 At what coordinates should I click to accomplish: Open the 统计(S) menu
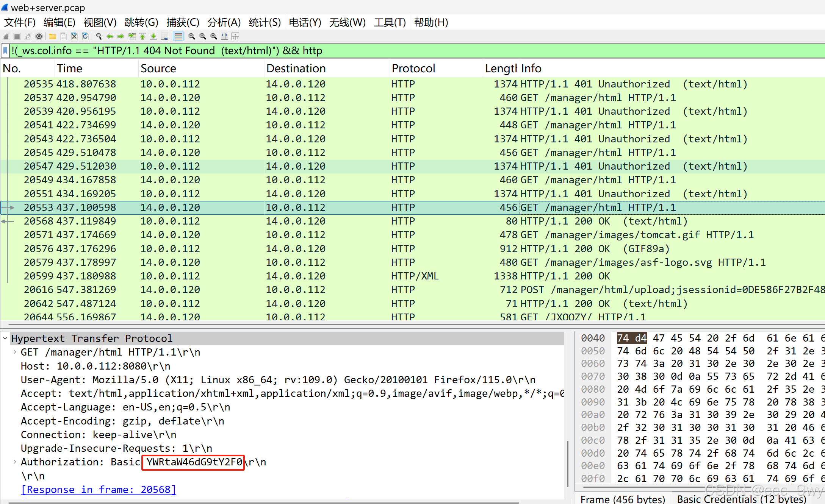(x=265, y=22)
